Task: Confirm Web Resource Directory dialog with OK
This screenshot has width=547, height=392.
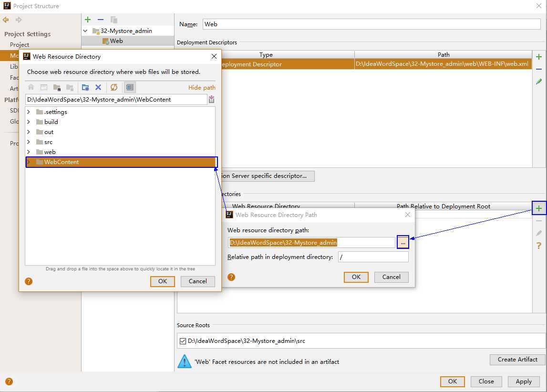Action: point(163,281)
